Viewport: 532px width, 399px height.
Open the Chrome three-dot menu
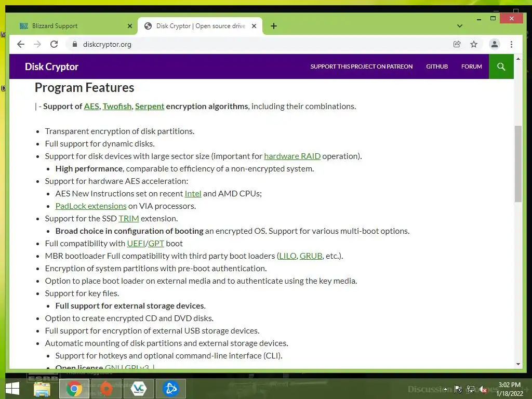(511, 44)
